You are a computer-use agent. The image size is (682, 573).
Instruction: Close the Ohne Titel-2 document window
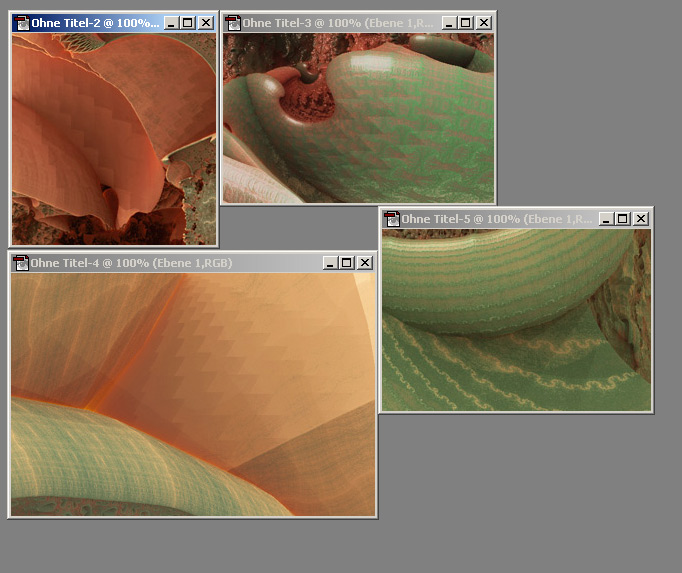tap(205, 22)
